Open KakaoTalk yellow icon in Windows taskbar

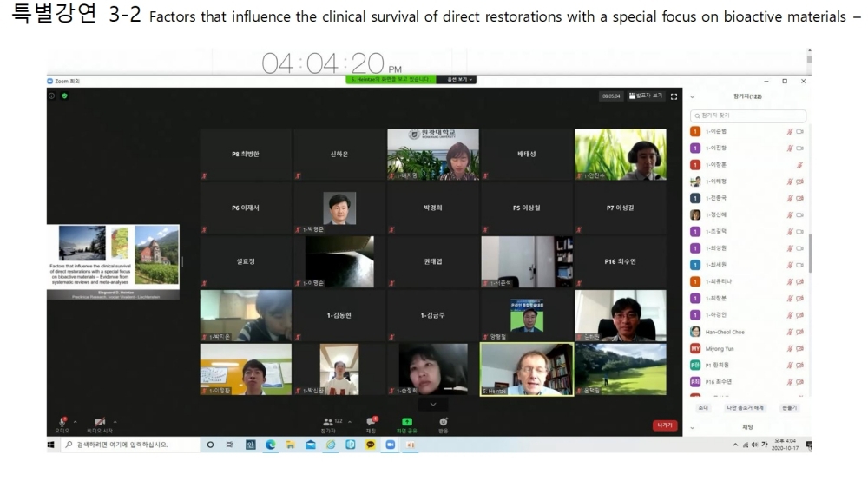click(371, 445)
